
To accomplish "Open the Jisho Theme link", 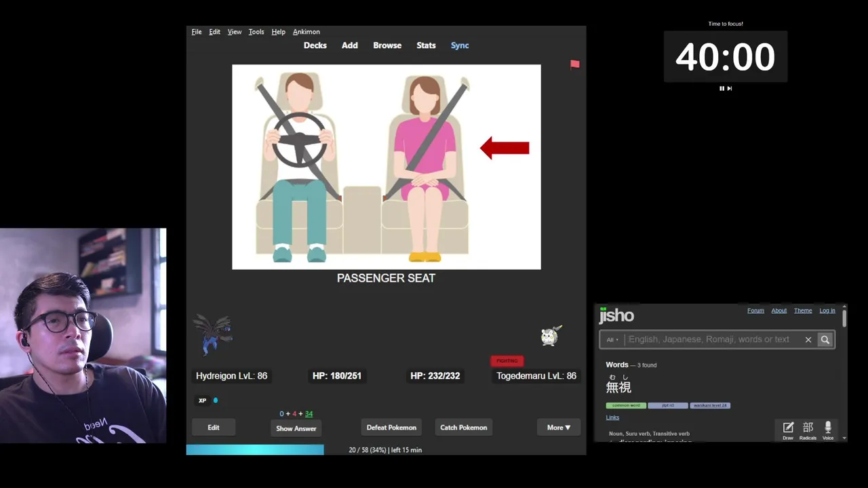I will (x=803, y=310).
